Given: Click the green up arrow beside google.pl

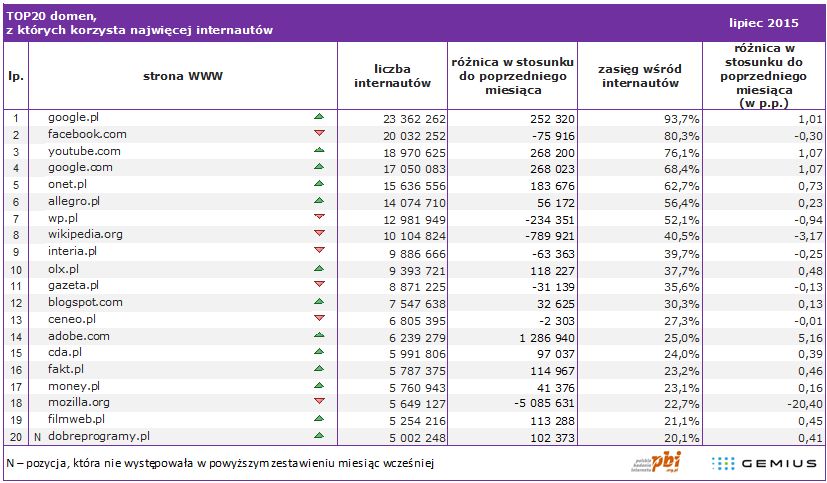Looking at the screenshot, I should 319,117.
